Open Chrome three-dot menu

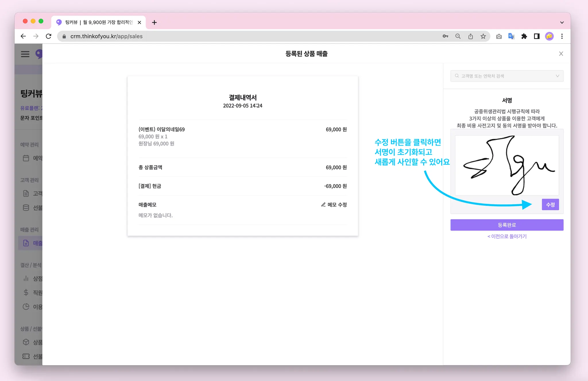tap(562, 36)
